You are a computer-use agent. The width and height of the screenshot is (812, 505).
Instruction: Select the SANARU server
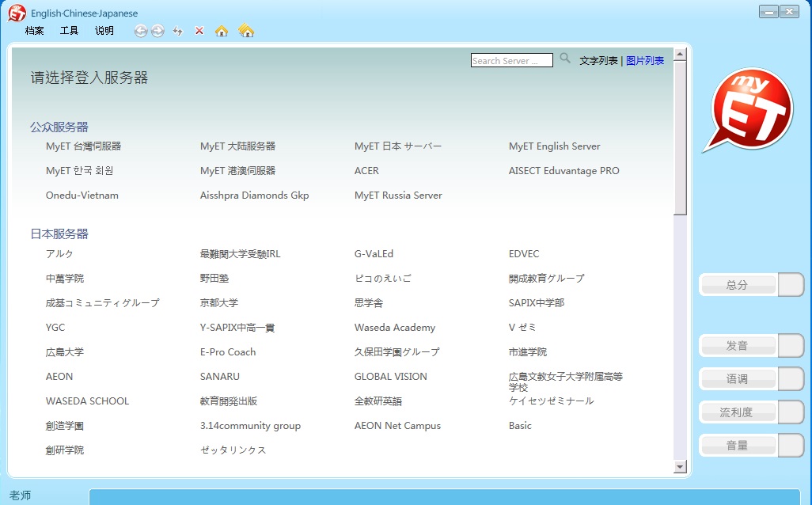[219, 377]
